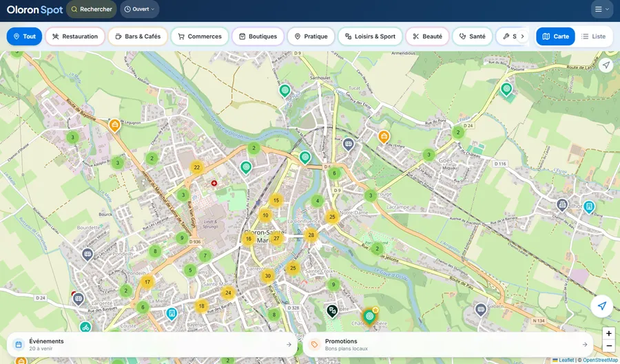Select the bicycle marker near Cousté
The height and width of the screenshot is (364, 620).
point(85,328)
